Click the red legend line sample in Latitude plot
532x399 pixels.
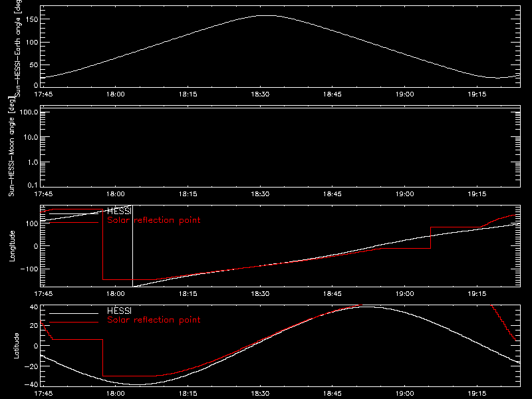(x=74, y=323)
